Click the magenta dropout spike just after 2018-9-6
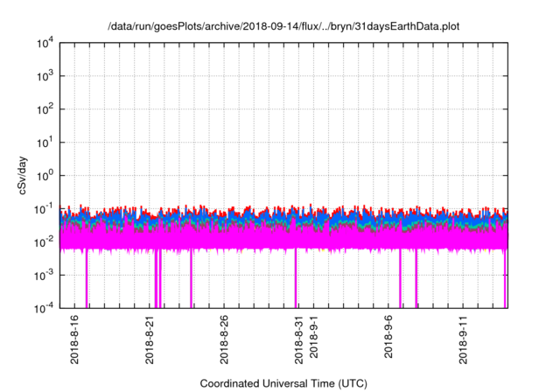560x392 pixels. (400, 278)
